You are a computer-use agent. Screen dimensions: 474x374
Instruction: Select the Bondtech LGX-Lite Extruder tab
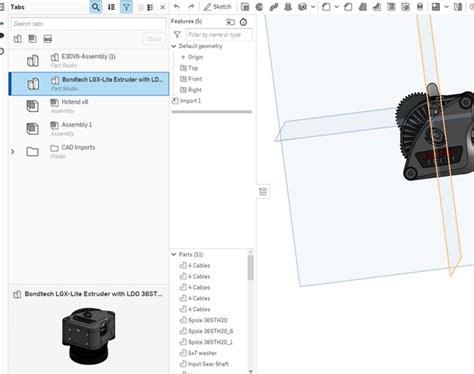[x=89, y=84]
